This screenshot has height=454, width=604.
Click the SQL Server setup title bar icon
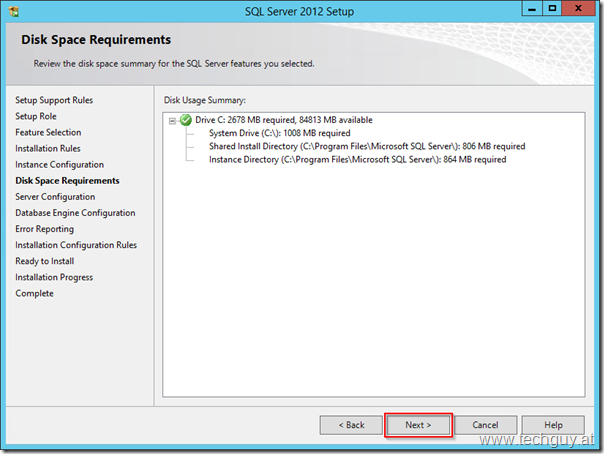(14, 12)
